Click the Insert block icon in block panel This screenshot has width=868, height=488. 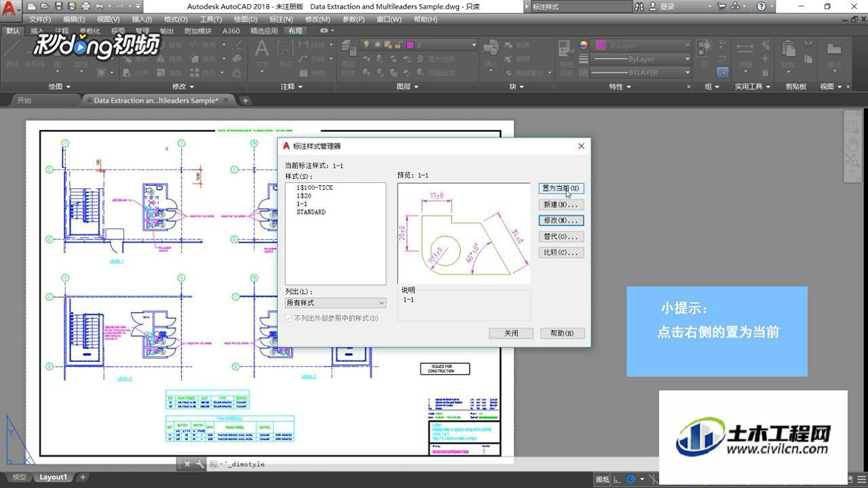[491, 47]
